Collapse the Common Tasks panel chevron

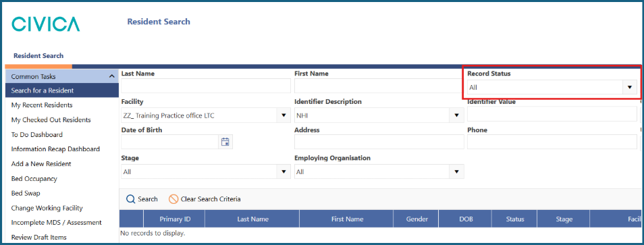111,76
